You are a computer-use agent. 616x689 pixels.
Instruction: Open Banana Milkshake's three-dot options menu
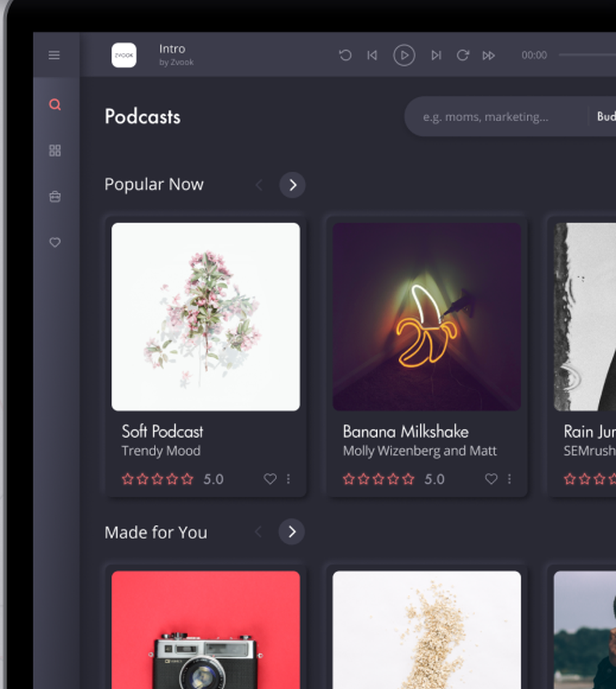(509, 478)
